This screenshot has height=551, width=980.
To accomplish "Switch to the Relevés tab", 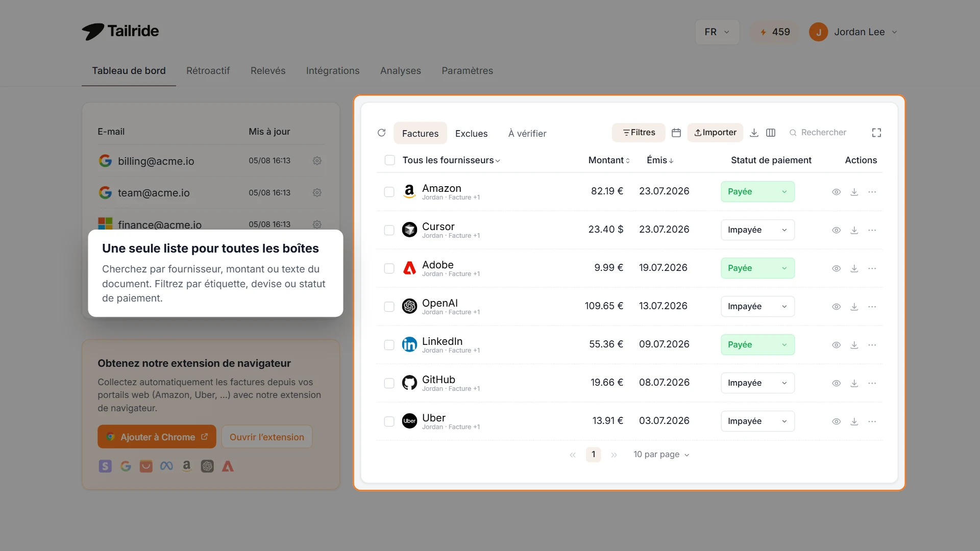I will coord(268,71).
